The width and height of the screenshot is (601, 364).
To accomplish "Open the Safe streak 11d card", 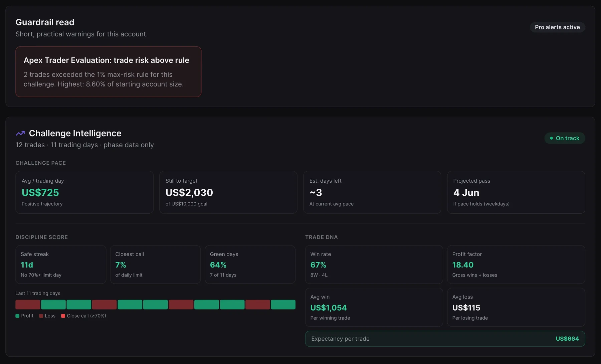I will click(61, 264).
